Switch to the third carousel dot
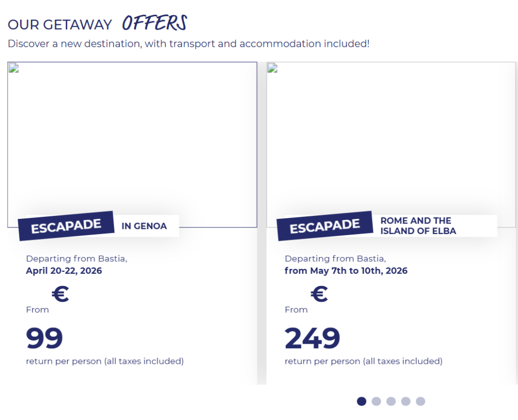518x420 pixels. (x=391, y=401)
